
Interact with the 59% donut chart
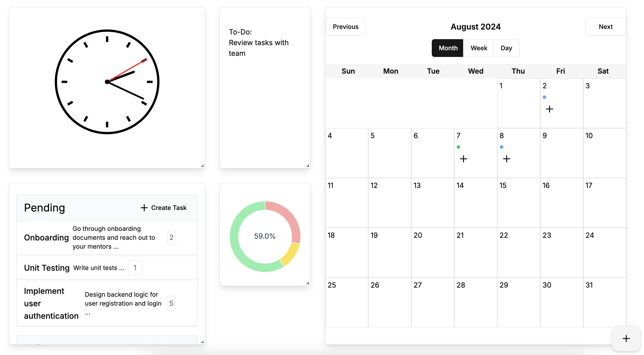(x=264, y=236)
